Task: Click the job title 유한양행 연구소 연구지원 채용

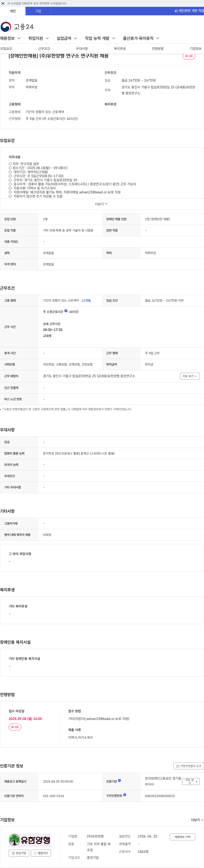Action: [58, 56]
